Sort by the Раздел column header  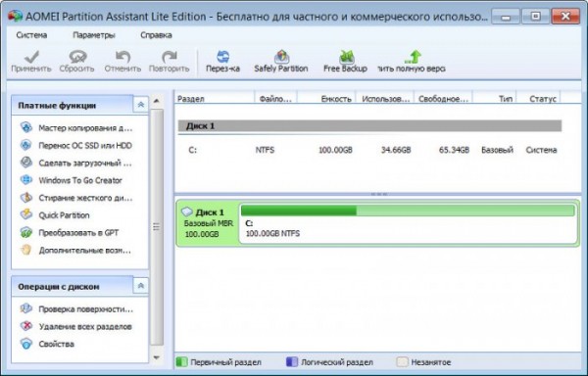click(x=215, y=99)
